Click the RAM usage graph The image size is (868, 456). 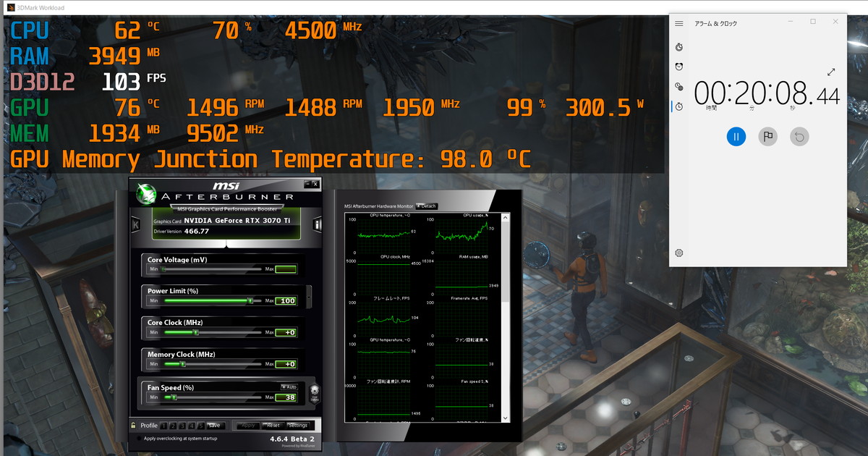[x=461, y=279]
